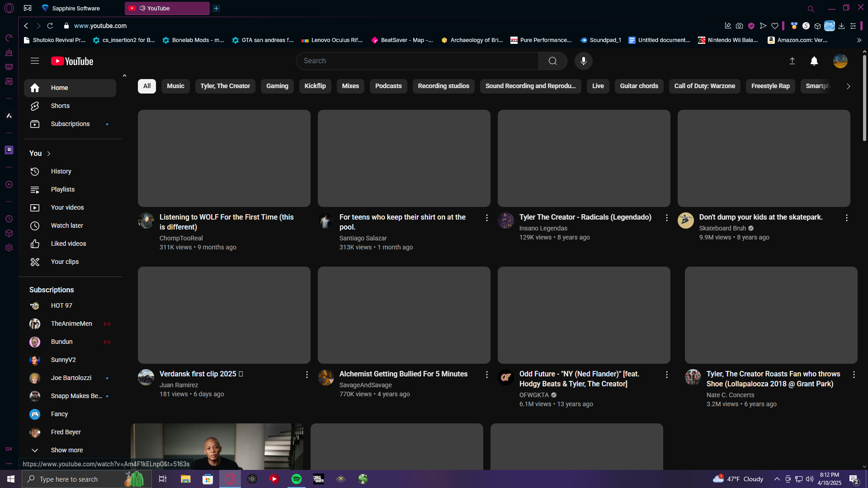Open options menu for Alchemist Getting Bullied video

(x=486, y=375)
